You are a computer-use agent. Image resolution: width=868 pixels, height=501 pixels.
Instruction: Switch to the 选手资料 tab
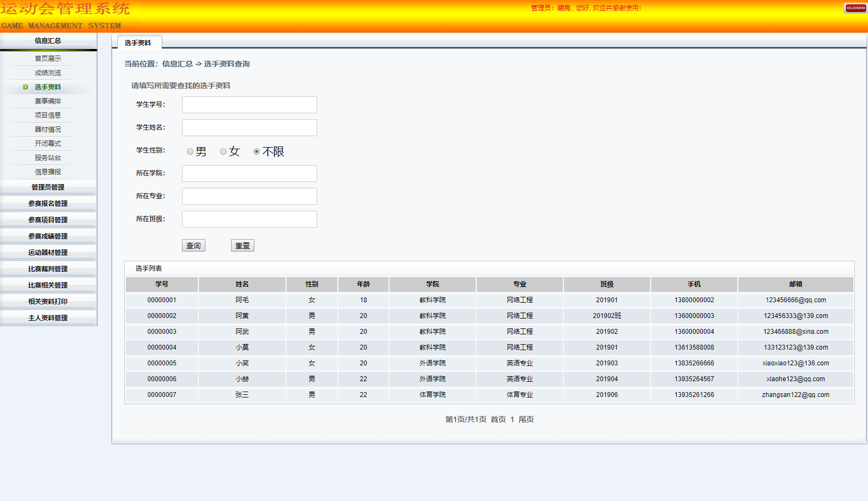(139, 42)
